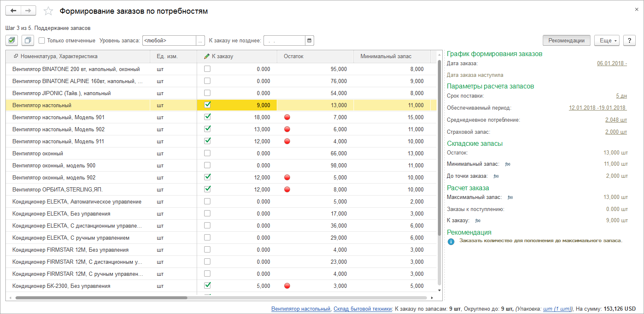Open stock level selection with ellipsis button
This screenshot has width=644, height=314.
pyautogui.click(x=200, y=40)
